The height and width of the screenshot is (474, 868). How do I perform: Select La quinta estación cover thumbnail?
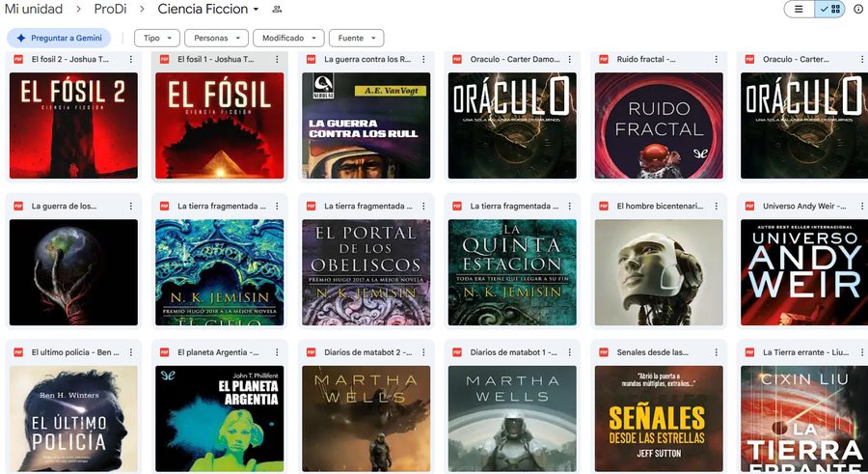click(x=512, y=272)
